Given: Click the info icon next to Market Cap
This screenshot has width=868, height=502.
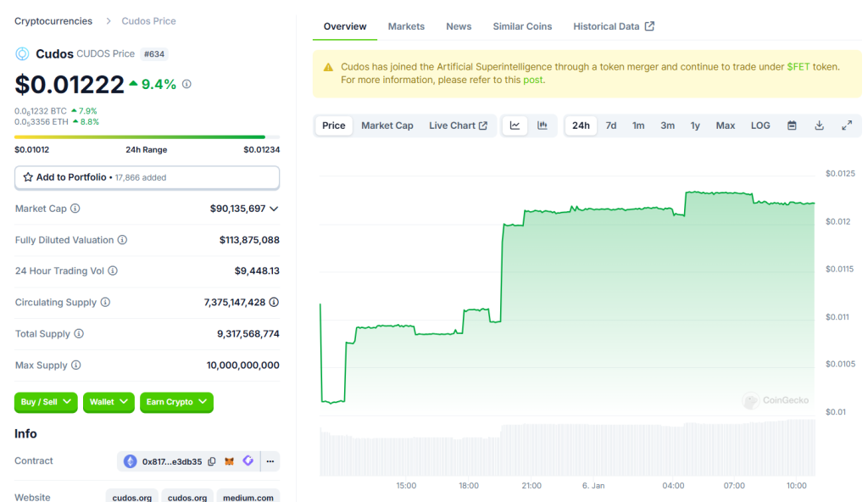Looking at the screenshot, I should coord(75,209).
